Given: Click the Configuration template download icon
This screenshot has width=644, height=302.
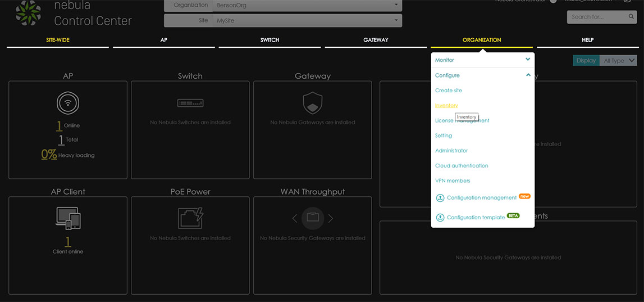Looking at the screenshot, I should tap(440, 217).
